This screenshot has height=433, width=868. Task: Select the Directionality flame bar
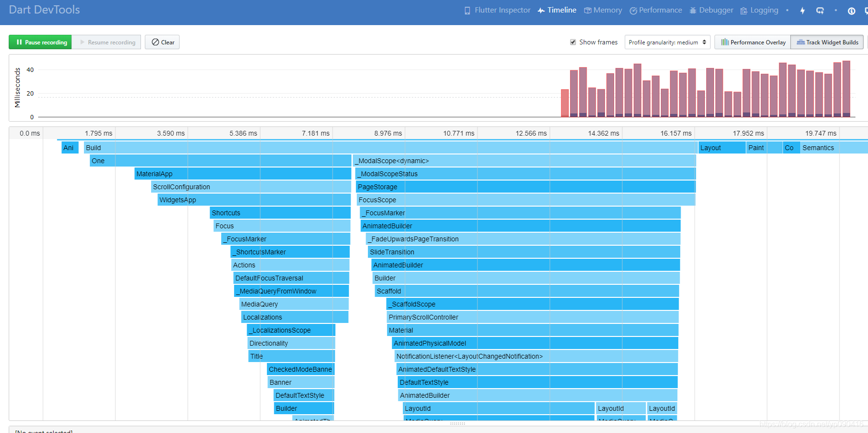tap(291, 343)
